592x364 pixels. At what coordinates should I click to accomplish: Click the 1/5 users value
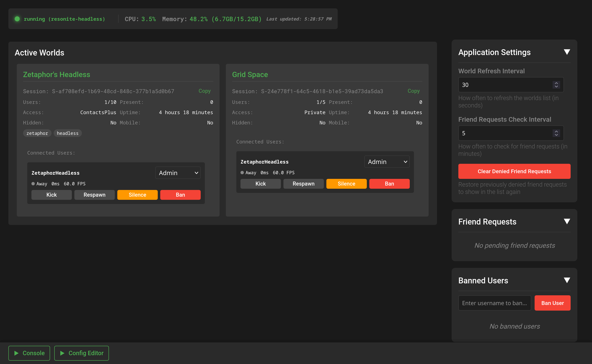pyautogui.click(x=321, y=102)
